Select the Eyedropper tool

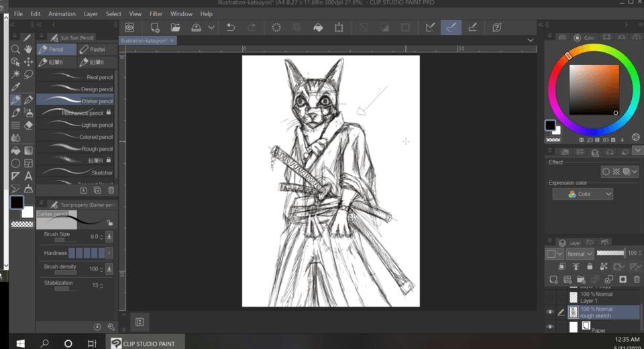15,87
